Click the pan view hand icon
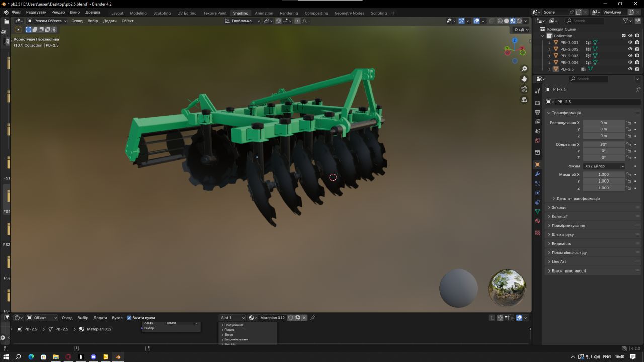The width and height of the screenshot is (644, 362). point(524,79)
